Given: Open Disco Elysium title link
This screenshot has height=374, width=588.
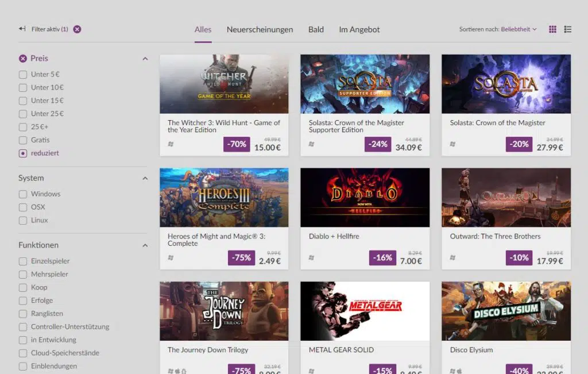Looking at the screenshot, I should click(x=471, y=350).
